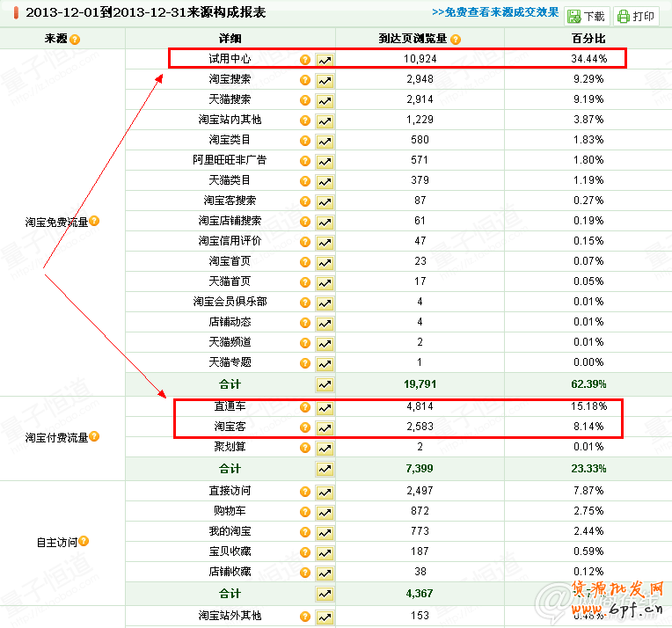Open trend chart for 阿里旺旺非广告 row
This screenshot has height=628, width=672.
coord(325,161)
